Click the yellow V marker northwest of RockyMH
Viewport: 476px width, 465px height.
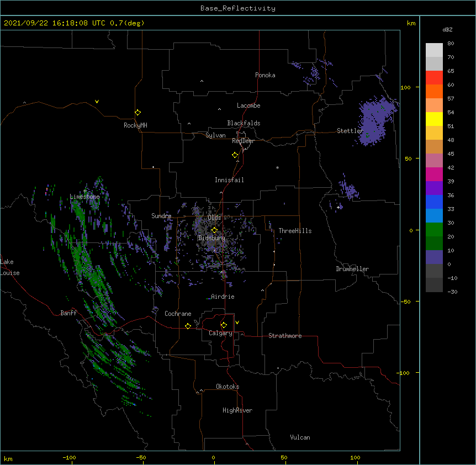tap(97, 102)
